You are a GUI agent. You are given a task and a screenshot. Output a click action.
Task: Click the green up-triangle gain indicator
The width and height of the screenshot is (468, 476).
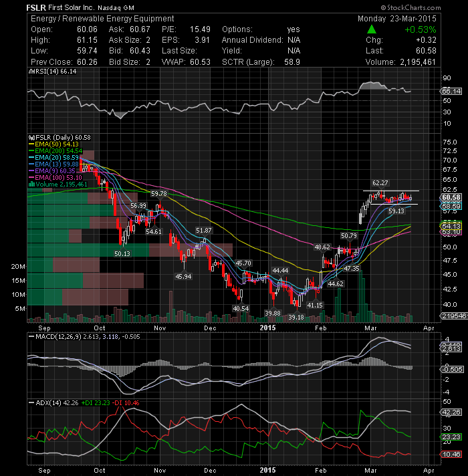click(x=372, y=29)
